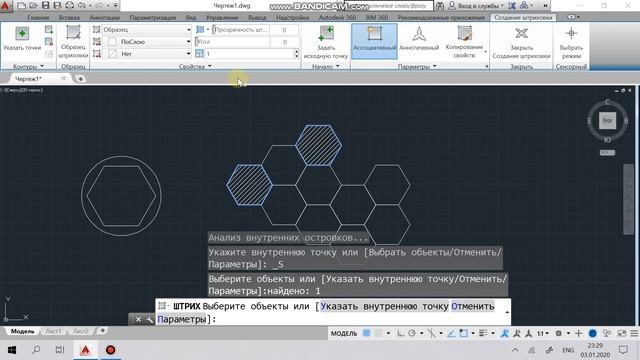Click the ПоСлою color swatch

pos(112,42)
